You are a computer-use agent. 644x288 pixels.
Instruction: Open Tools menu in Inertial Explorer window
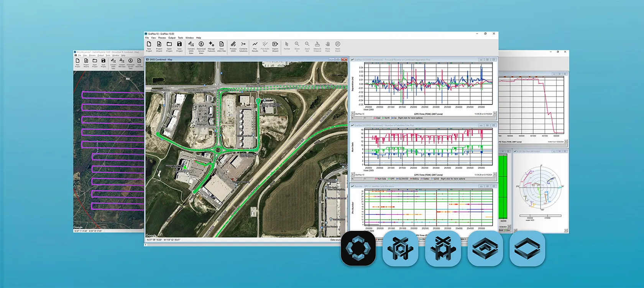pos(108,55)
